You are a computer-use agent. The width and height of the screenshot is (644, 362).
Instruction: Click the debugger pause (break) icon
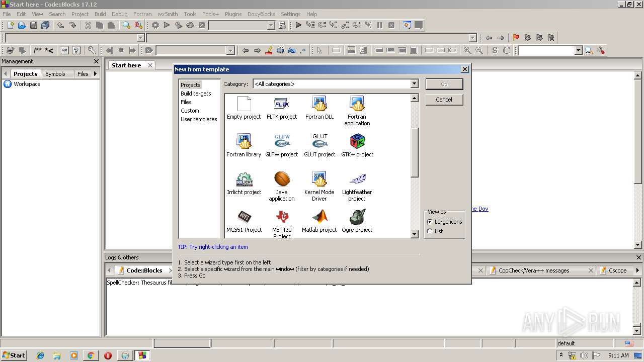point(380,25)
